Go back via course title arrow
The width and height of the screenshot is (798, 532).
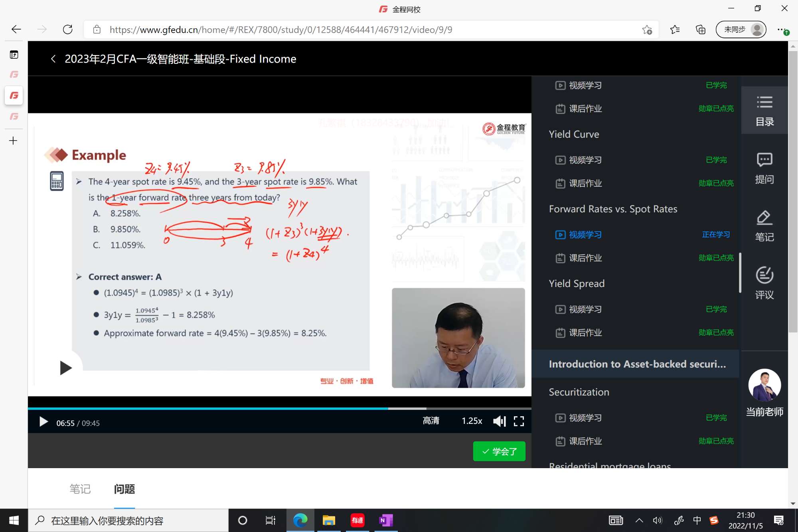click(x=53, y=59)
